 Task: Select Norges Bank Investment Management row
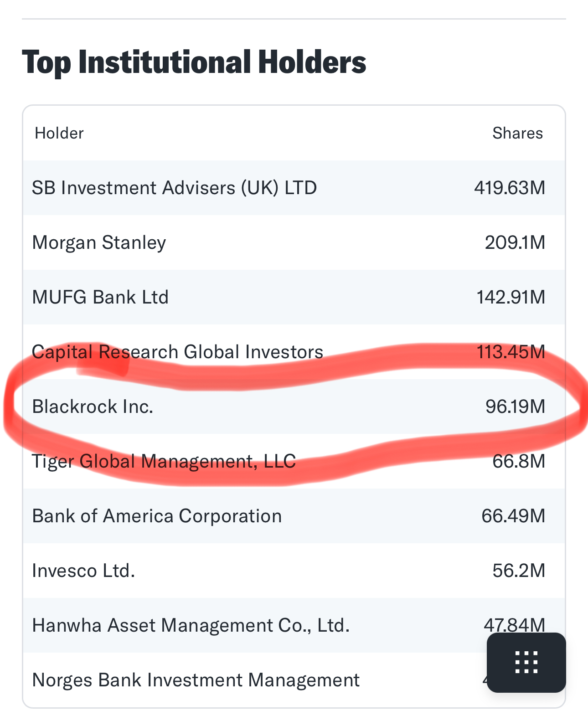pos(294,680)
